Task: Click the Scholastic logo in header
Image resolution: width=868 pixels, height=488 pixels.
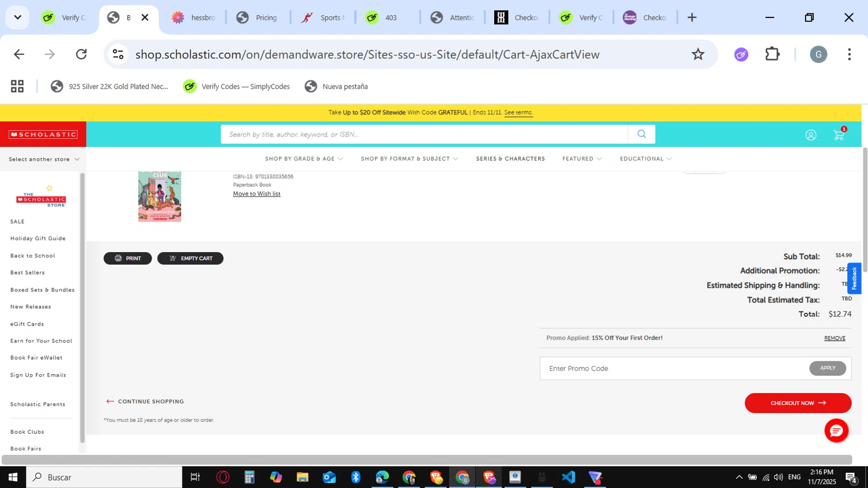Action: pos(43,134)
